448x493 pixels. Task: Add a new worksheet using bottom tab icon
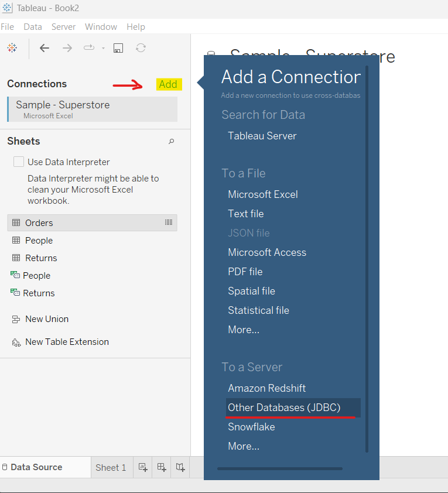[x=143, y=467]
